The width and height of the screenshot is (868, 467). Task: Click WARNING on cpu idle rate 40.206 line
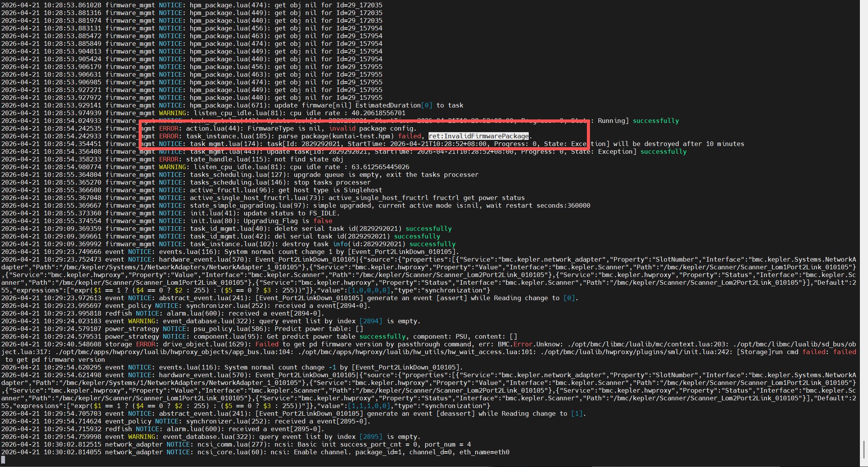tap(172, 113)
